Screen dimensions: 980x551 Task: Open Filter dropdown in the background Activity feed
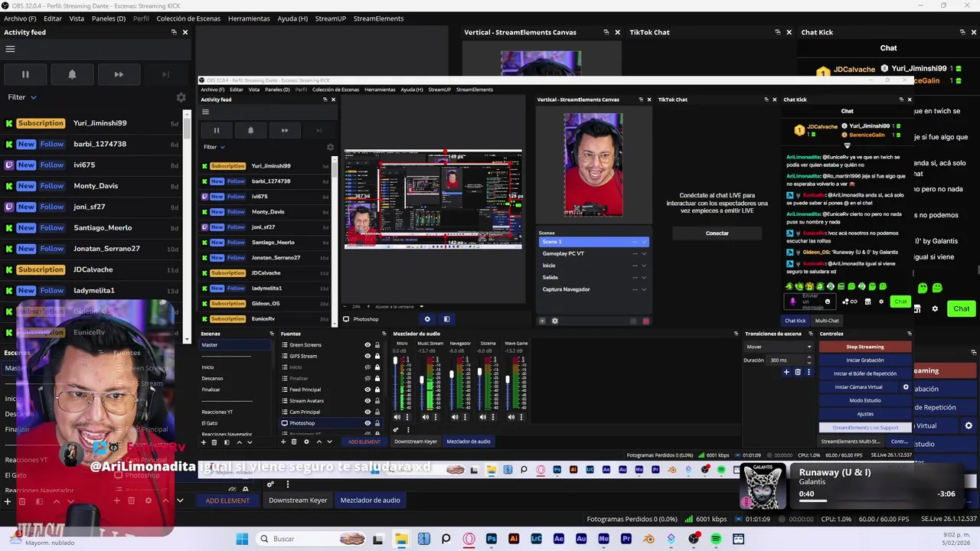point(22,97)
